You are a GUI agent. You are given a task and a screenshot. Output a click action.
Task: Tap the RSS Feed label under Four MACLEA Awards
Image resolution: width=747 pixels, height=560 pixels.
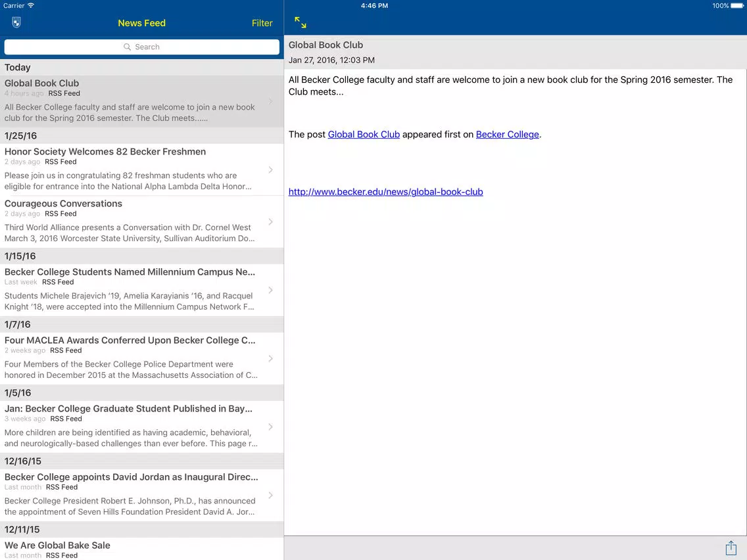66,350
